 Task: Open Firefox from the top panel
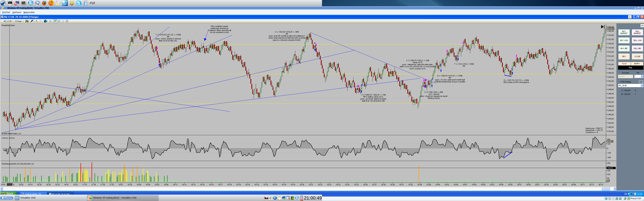(44, 3)
